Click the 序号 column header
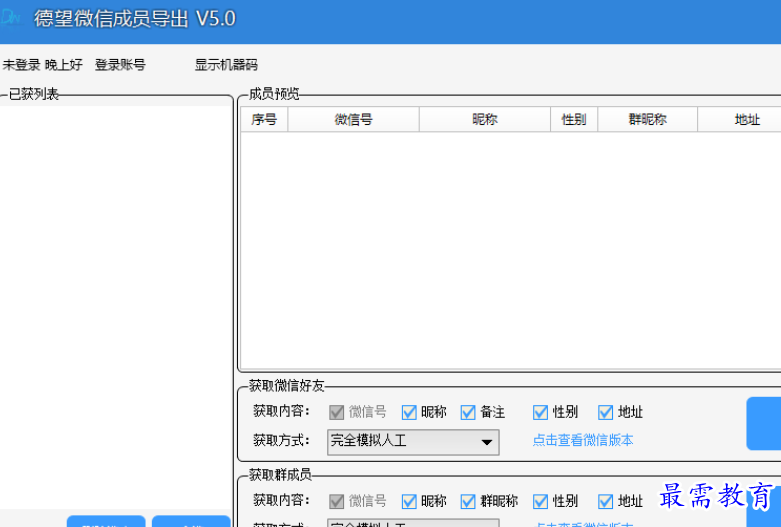 click(x=264, y=120)
